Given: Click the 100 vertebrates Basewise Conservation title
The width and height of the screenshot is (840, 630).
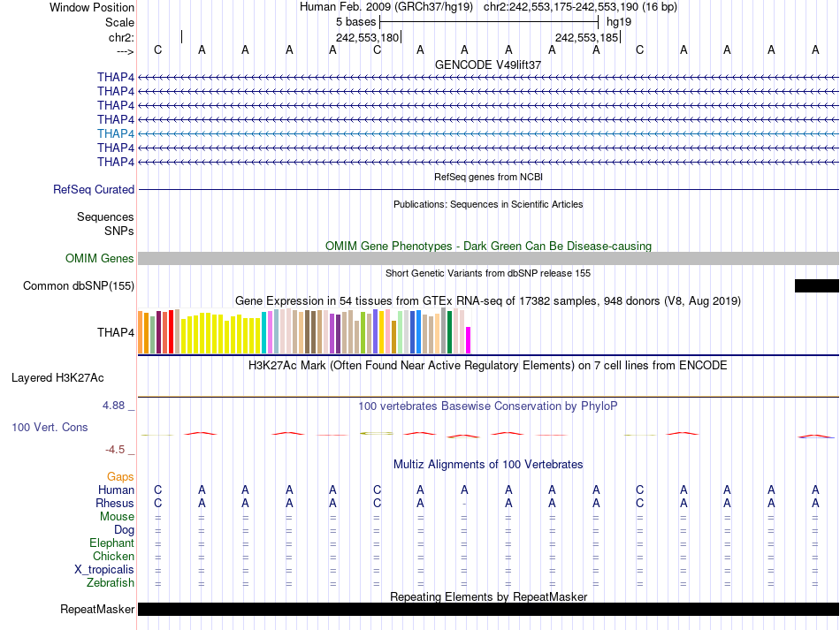Looking at the screenshot, I should 488,406.
